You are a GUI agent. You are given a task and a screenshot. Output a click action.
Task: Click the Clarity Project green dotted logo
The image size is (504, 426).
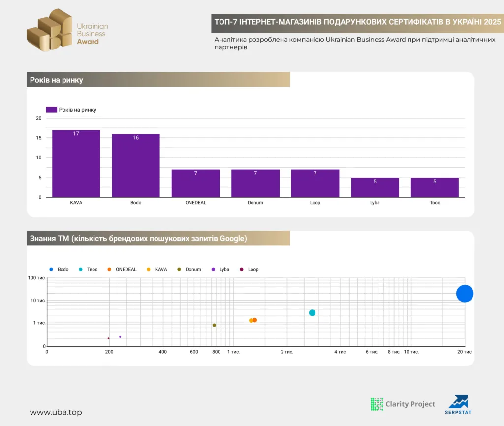(377, 404)
